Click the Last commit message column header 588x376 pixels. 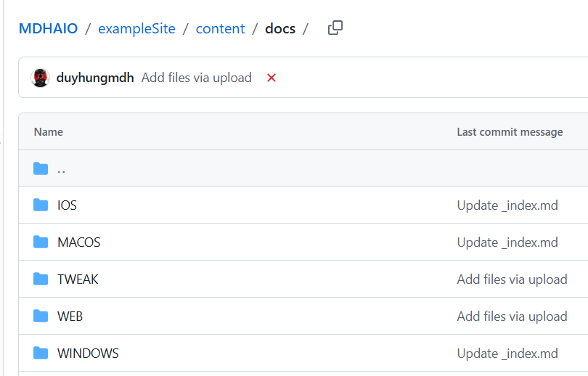(510, 132)
